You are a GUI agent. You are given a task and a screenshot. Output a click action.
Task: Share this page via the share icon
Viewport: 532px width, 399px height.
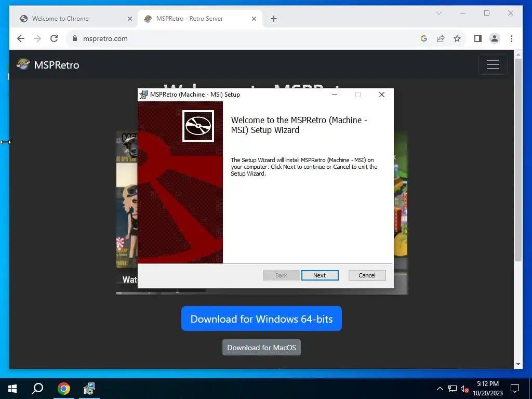[x=441, y=38]
